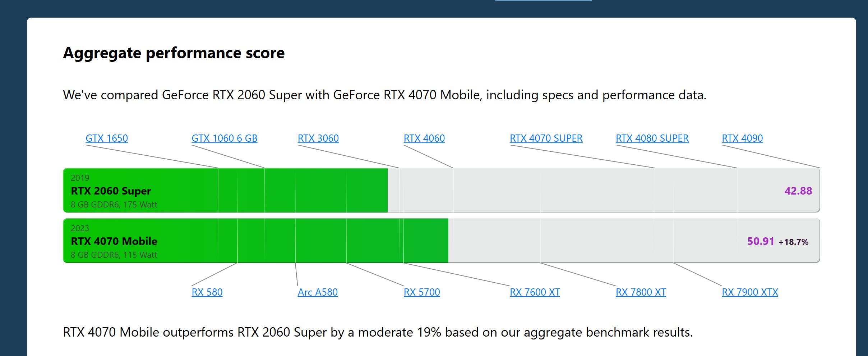This screenshot has height=356, width=868.
Task: Open the RX 5700 link
Action: click(422, 292)
